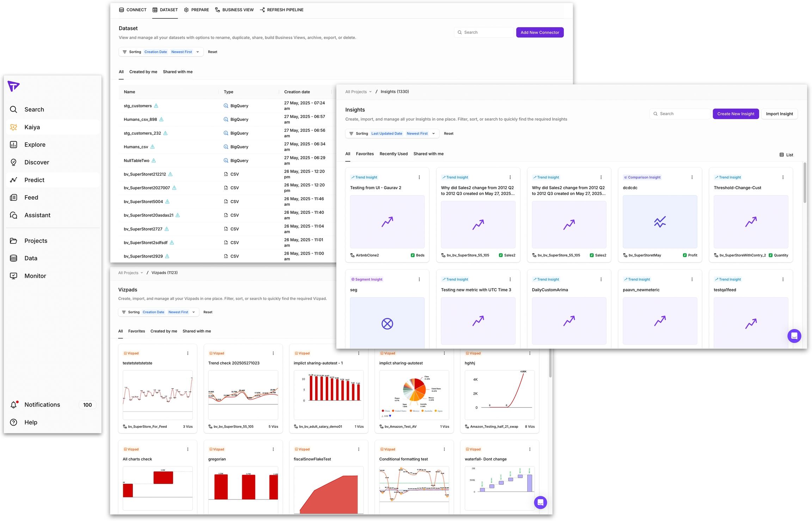Open the Discover section icon
Screen dimensions: 812x521
(x=13, y=162)
